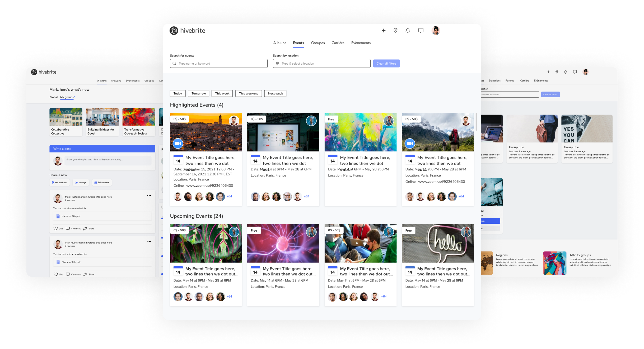This screenshot has height=349, width=644.
Task: Click the hivebrite logo in center window
Action: (x=187, y=31)
